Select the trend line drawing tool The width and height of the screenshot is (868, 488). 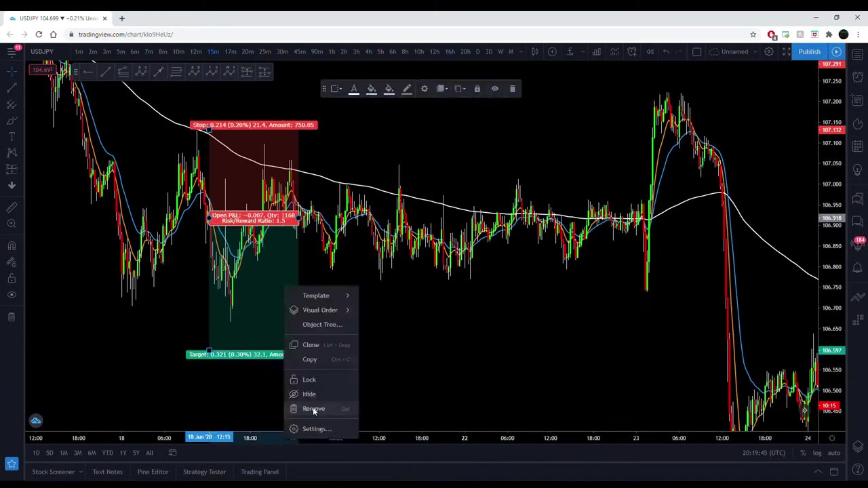click(x=12, y=88)
